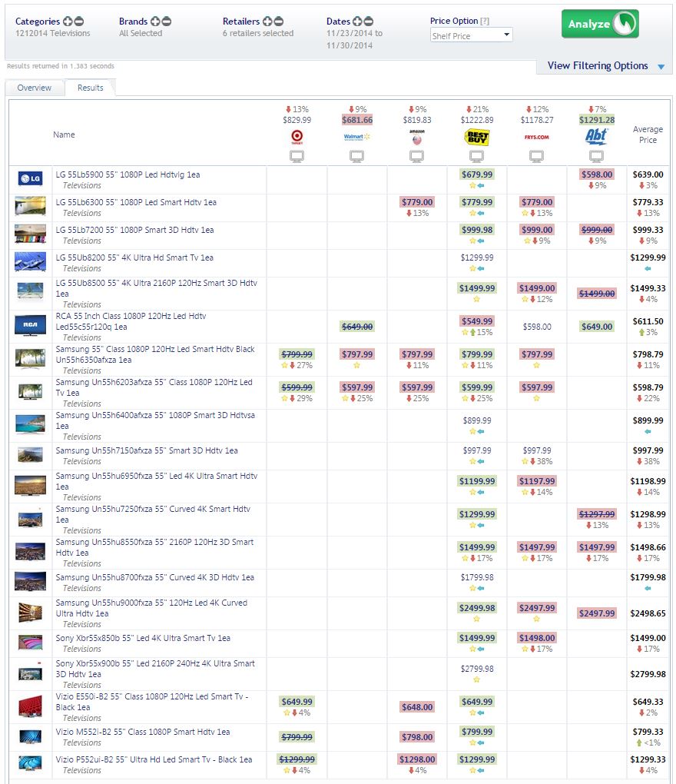Image resolution: width=676 pixels, height=784 pixels.
Task: Open the Vizio P552ui-B2 Ultra Hd link
Action: [154, 759]
